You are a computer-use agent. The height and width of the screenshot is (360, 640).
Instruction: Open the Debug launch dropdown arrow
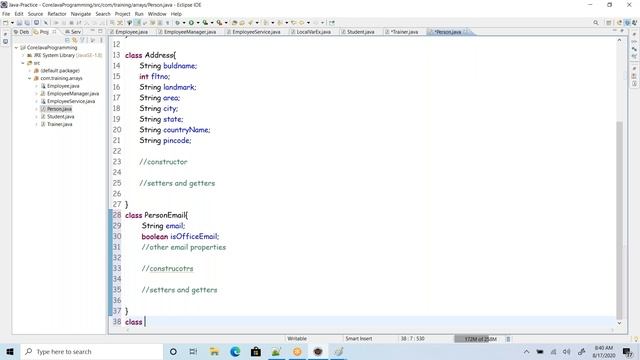pyautogui.click(x=184, y=23)
